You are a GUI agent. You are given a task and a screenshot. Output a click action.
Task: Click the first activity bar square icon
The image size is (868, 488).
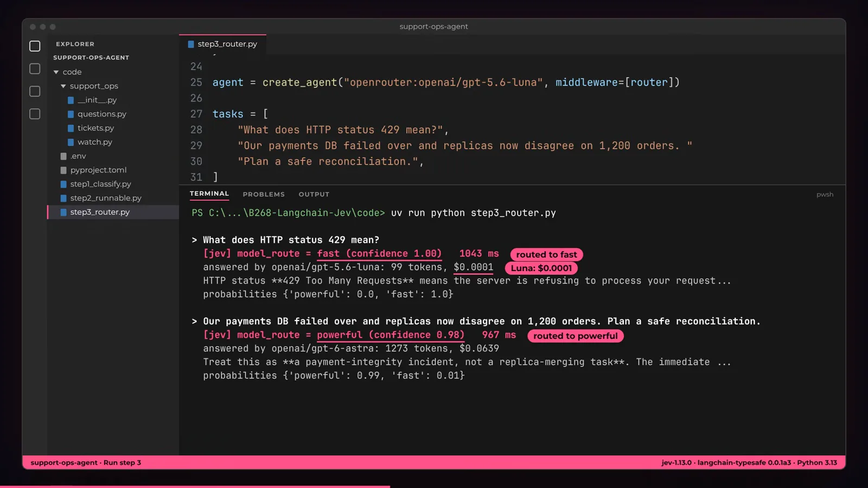coord(35,46)
